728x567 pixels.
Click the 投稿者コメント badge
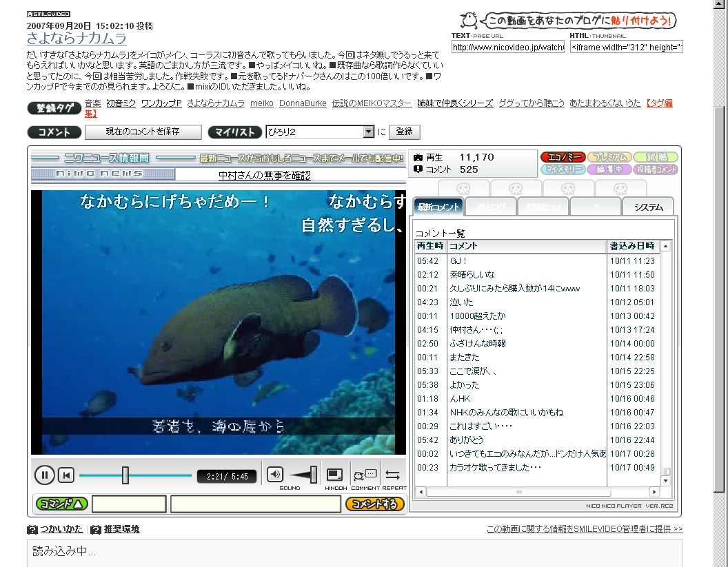(656, 169)
